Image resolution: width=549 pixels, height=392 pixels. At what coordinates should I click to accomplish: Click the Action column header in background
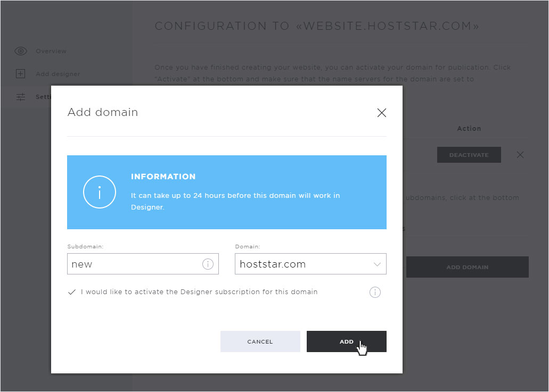click(469, 128)
